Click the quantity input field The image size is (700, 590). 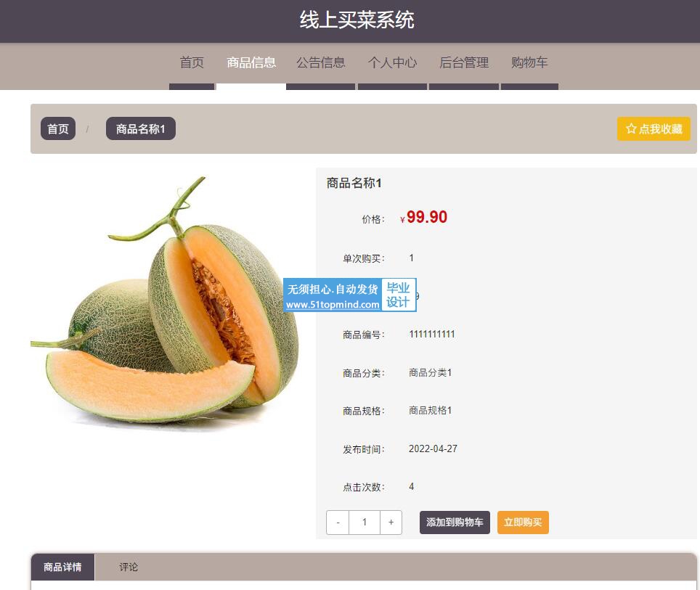(x=365, y=523)
